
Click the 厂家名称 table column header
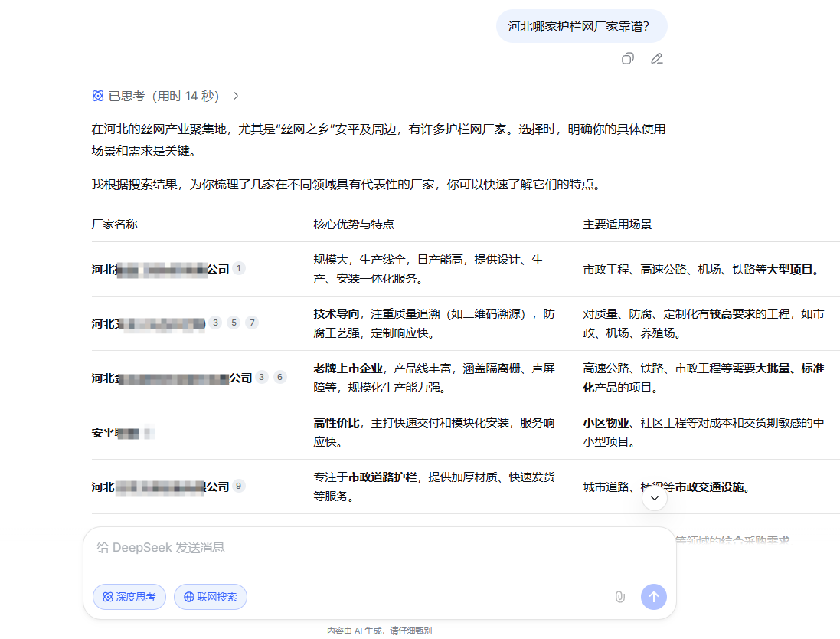114,224
